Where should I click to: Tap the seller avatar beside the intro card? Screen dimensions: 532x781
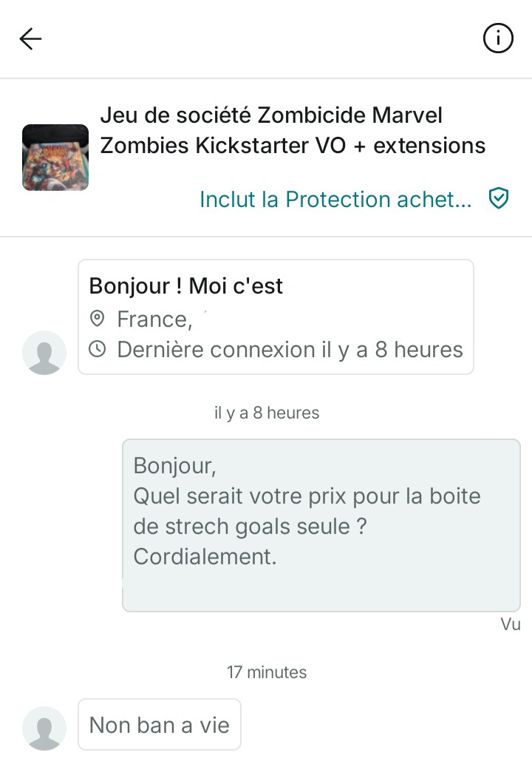[x=44, y=353]
